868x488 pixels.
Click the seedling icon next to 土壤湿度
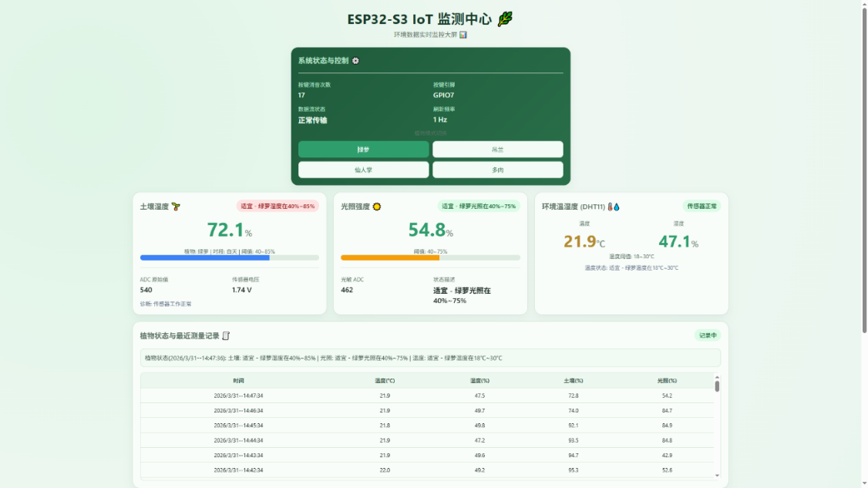[x=176, y=207]
